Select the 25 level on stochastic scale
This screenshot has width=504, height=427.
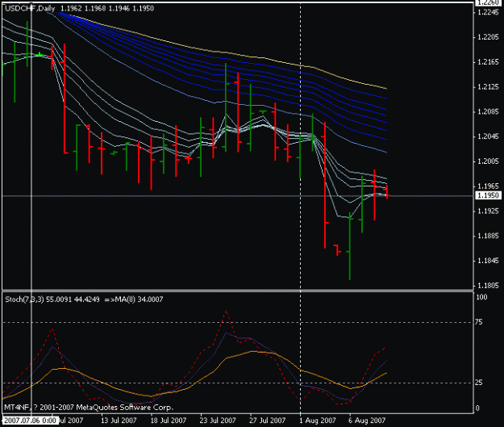[x=479, y=383]
